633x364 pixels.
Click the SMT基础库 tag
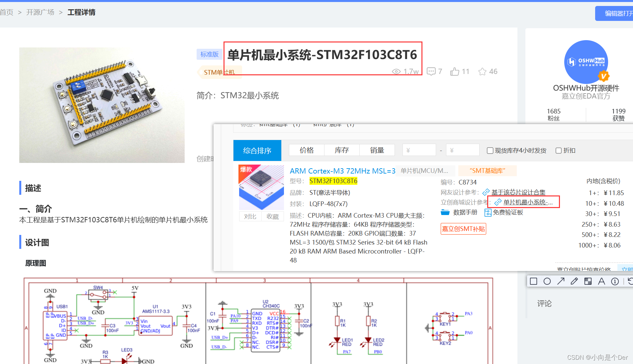(487, 171)
